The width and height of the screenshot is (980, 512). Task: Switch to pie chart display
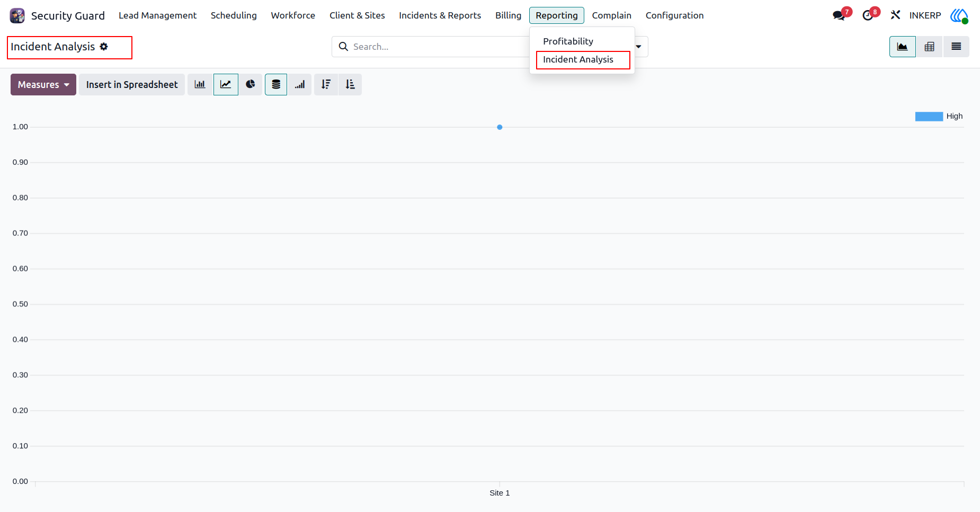251,84
